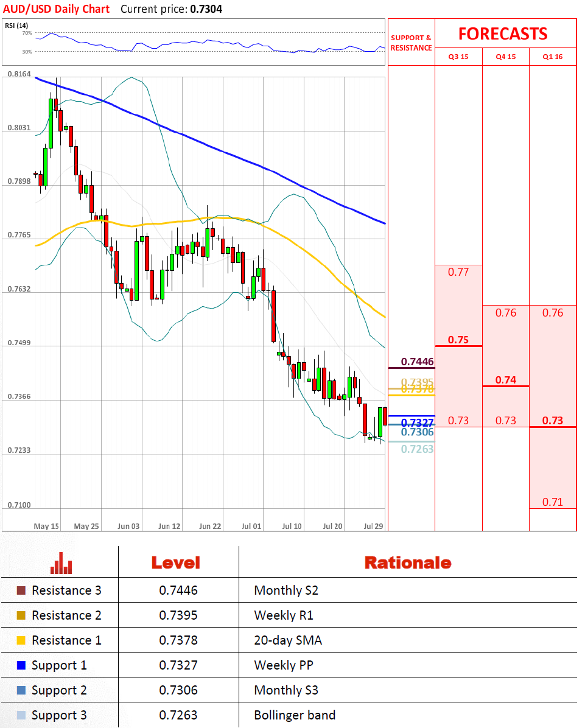The image size is (585, 728).
Task: Click the 0.7446 level table cell
Action: coord(178,590)
